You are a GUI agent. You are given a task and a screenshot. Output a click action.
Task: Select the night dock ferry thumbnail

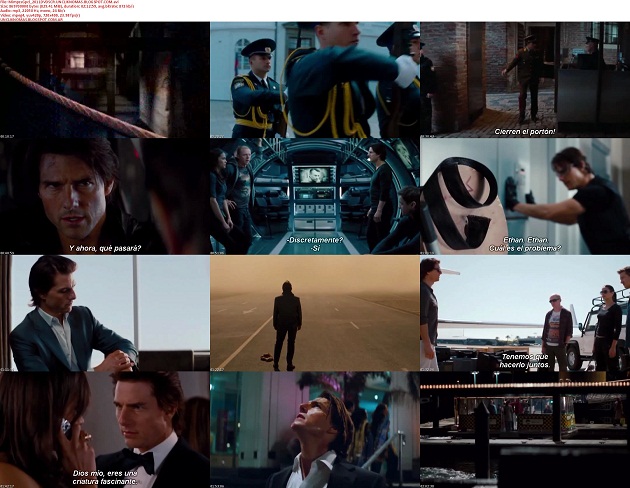525,430
